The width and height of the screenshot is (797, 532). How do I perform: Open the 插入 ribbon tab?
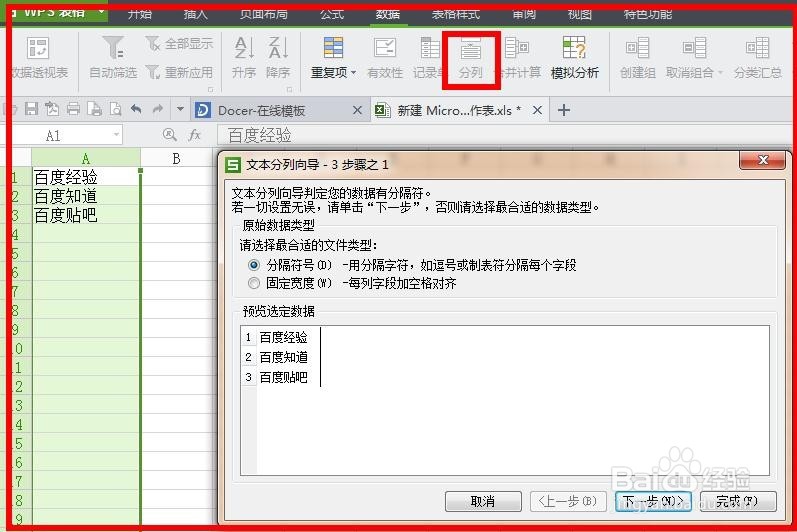[196, 14]
